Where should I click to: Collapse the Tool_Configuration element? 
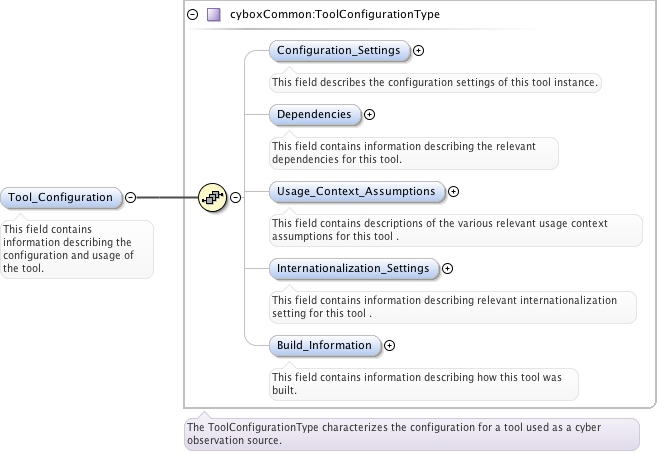click(x=130, y=197)
